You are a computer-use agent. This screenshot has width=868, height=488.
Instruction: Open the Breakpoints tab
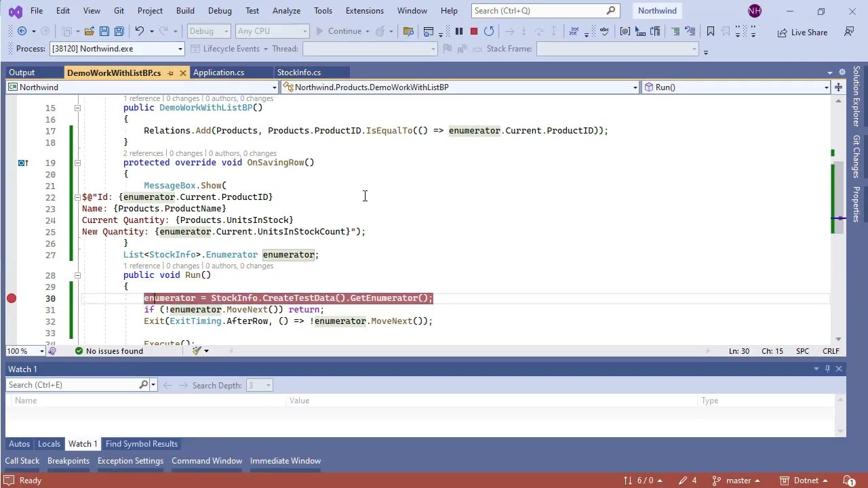click(x=68, y=461)
